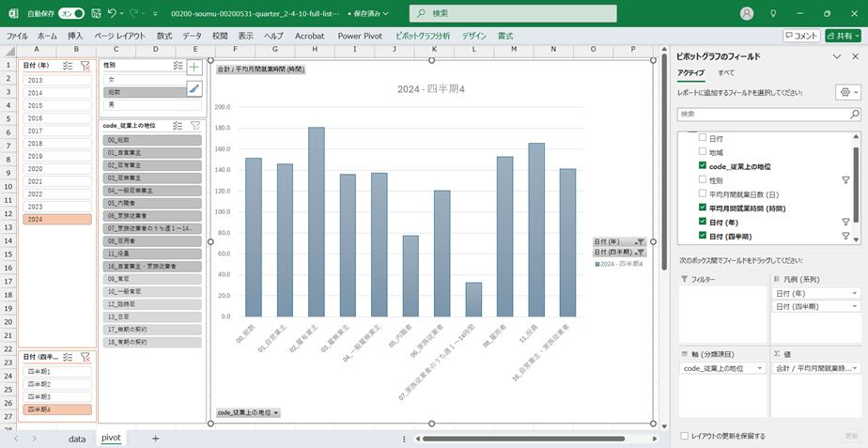
Task: Uncheck the code_従業上の地位 field
Action: (x=702, y=166)
